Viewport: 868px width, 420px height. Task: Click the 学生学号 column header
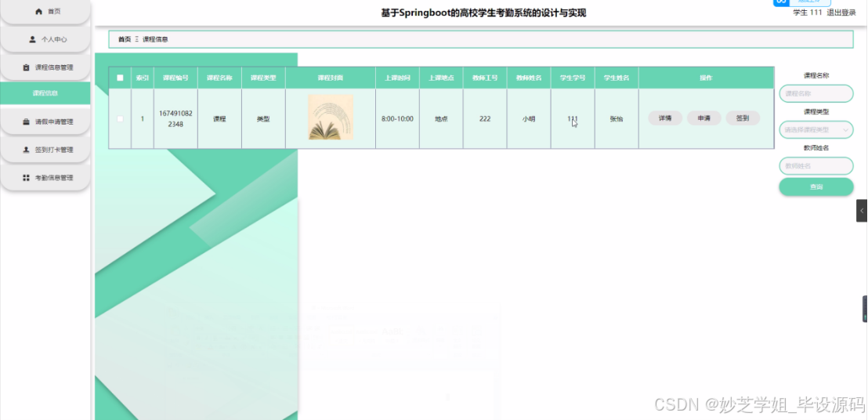[x=573, y=78]
